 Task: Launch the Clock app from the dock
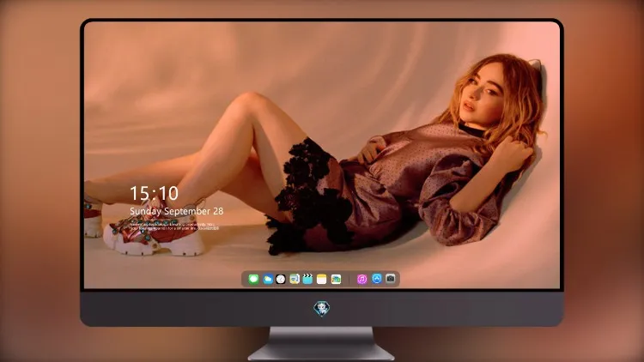click(281, 279)
